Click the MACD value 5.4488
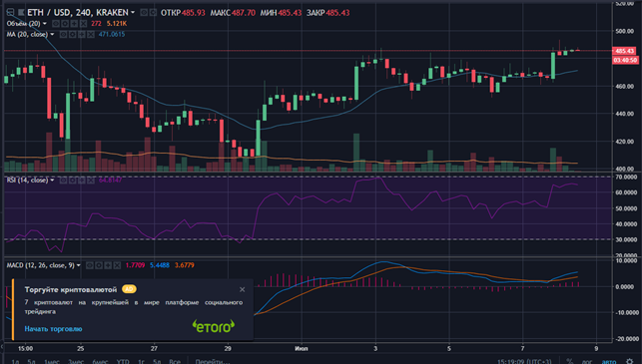 160,265
